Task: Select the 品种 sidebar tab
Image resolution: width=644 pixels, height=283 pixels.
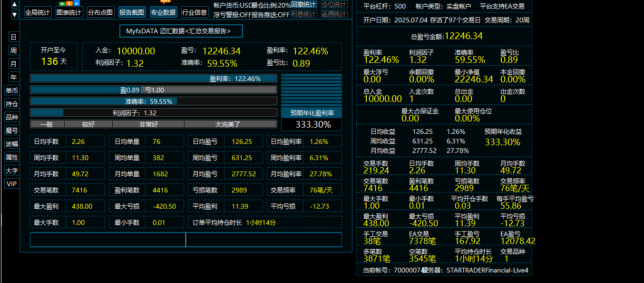Action: (12, 117)
